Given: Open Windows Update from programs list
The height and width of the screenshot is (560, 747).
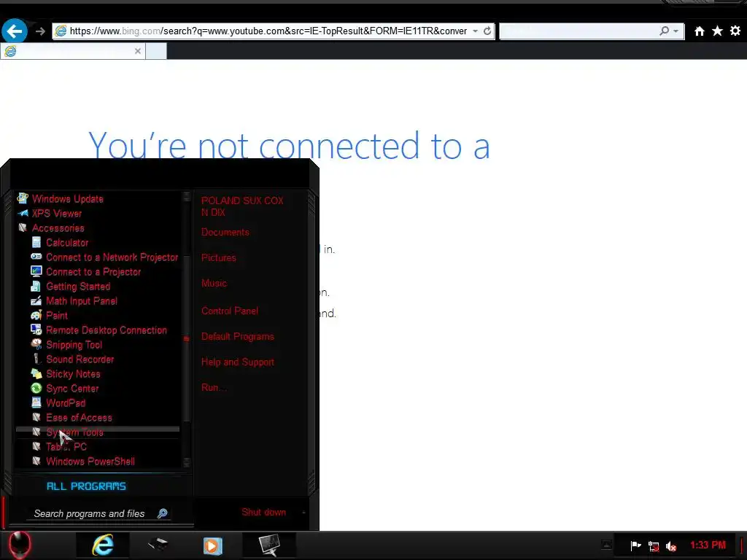Looking at the screenshot, I should pyautogui.click(x=67, y=199).
